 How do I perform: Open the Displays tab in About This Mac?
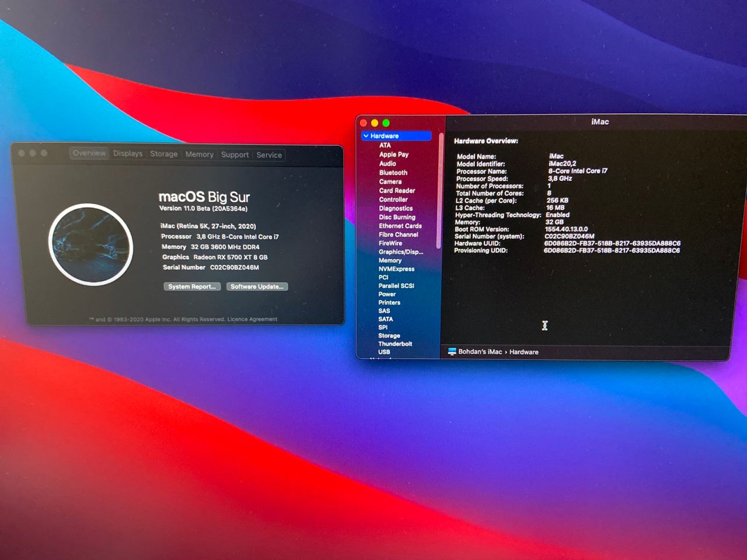[128, 153]
